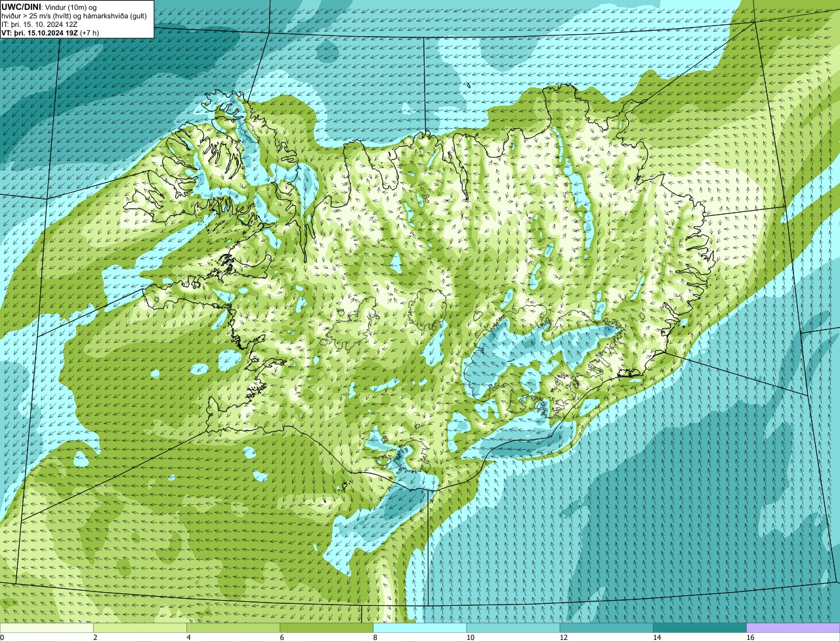Pick the 10–12 m/s turquoise legend swatch

[x=513, y=628]
